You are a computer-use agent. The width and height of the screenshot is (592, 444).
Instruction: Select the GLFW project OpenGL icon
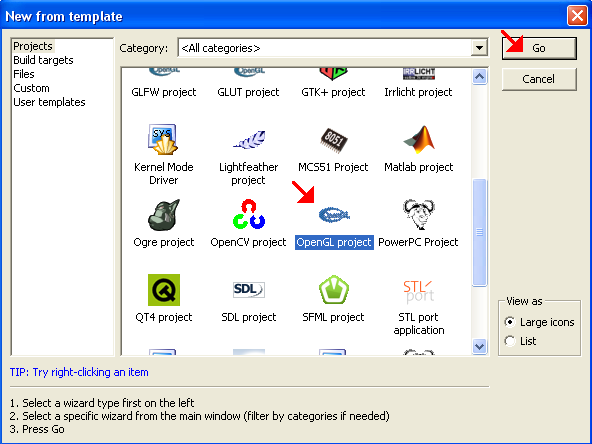click(164, 72)
